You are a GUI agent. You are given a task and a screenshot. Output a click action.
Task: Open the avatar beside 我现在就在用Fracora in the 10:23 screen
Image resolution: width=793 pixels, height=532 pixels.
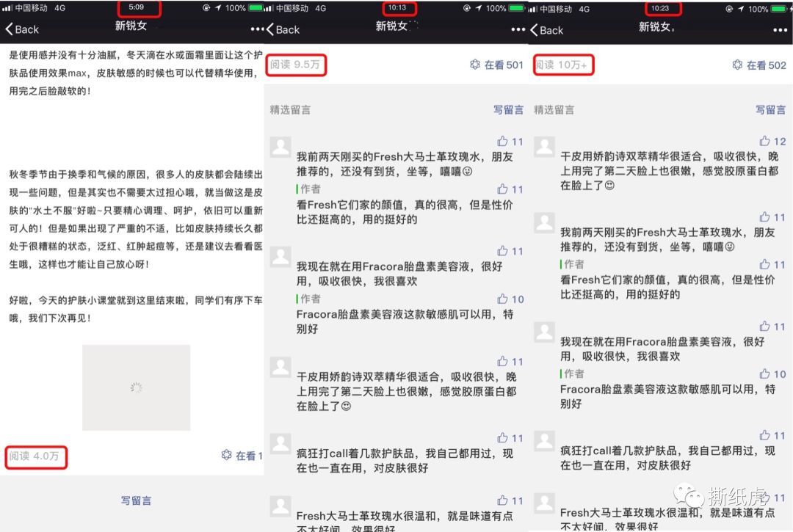(x=544, y=332)
